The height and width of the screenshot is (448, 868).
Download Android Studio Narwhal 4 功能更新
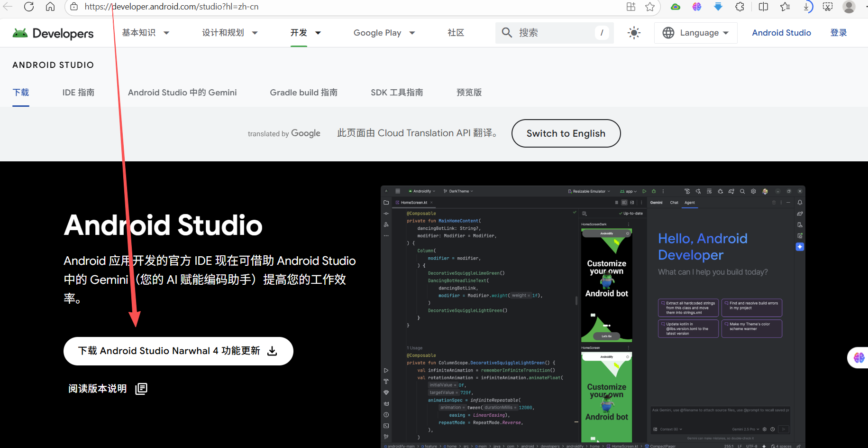click(178, 351)
